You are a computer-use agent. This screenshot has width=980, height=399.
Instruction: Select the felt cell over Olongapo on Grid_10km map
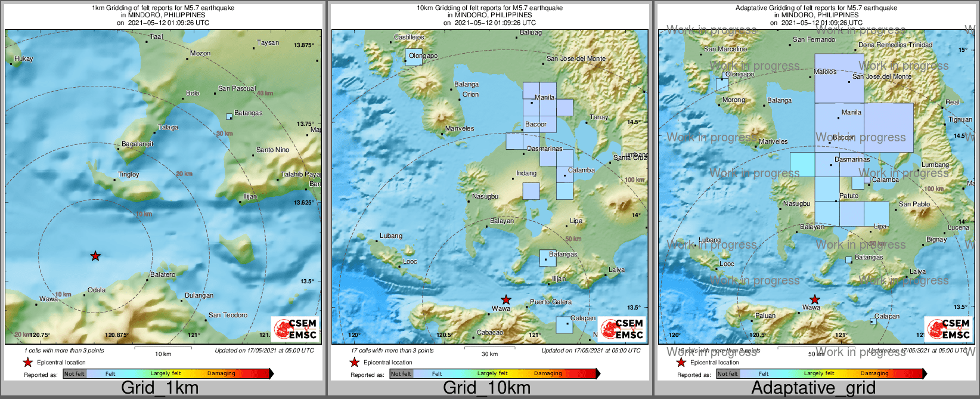414,57
